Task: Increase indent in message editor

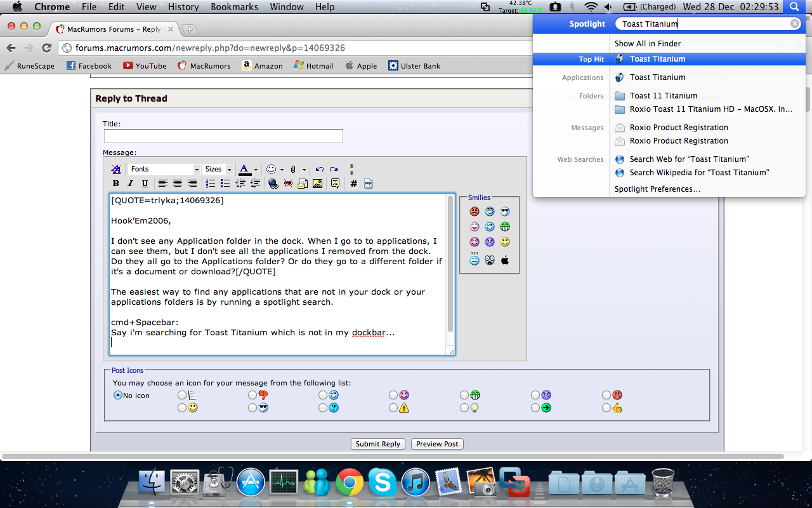Action: (x=255, y=184)
